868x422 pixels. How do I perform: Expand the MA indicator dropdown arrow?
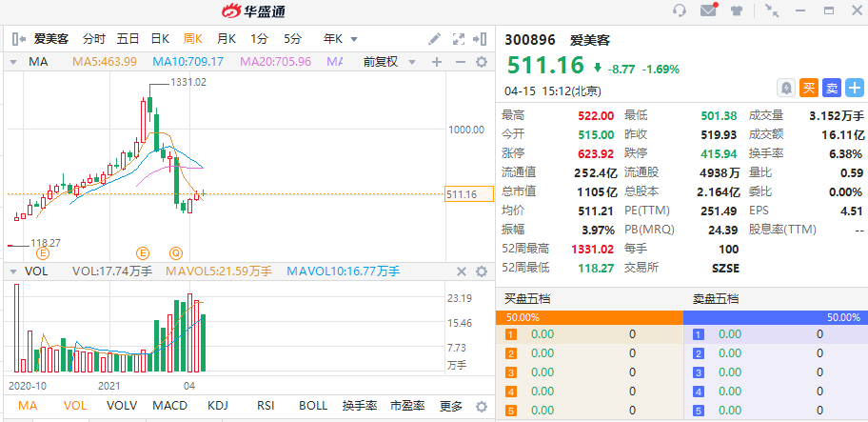[x=13, y=62]
